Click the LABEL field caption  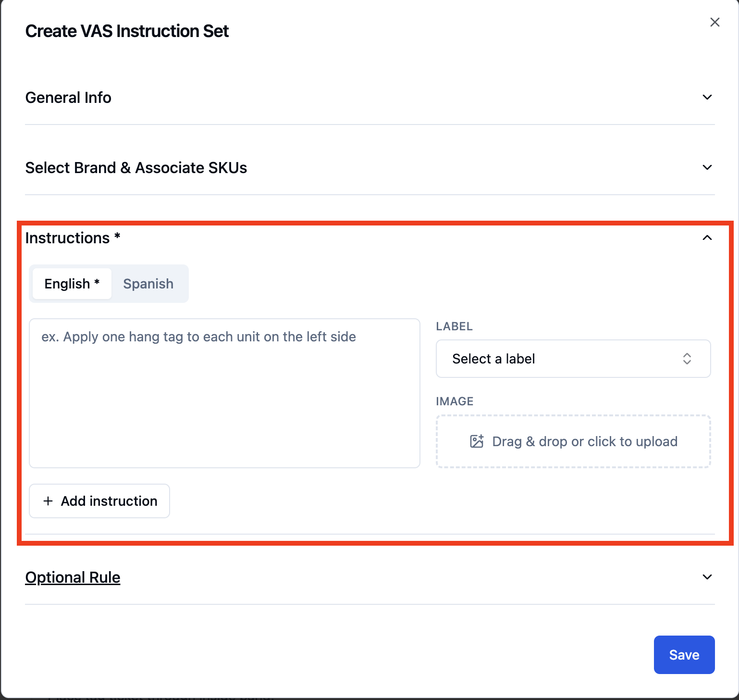click(x=454, y=326)
